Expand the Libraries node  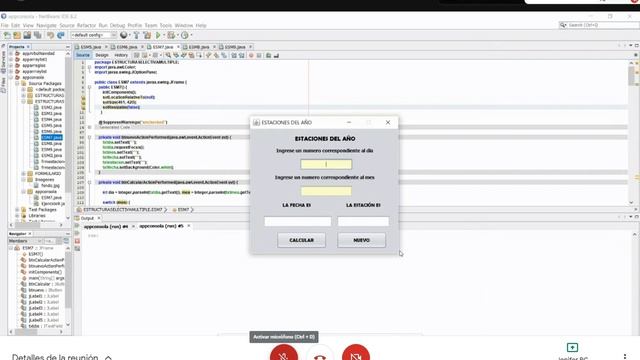(x=17, y=216)
